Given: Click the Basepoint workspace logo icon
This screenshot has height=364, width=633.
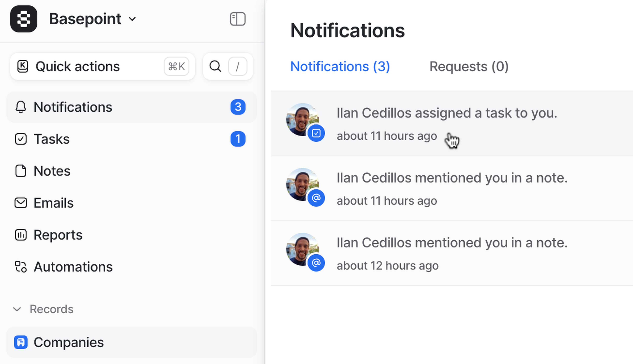Looking at the screenshot, I should click(24, 19).
